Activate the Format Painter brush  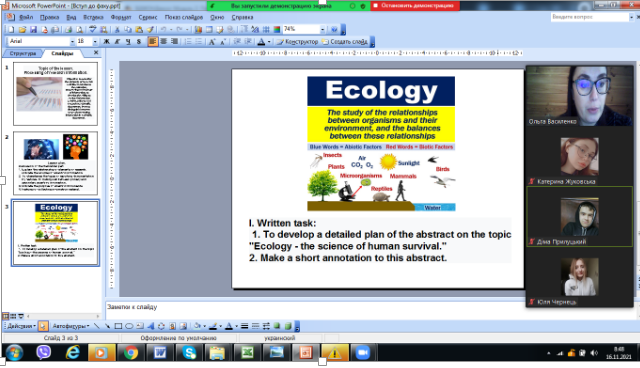[150, 29]
